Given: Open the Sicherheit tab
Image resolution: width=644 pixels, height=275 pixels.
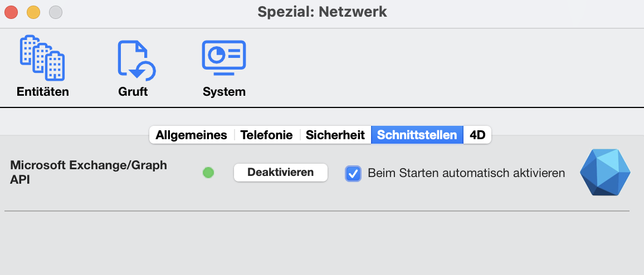Looking at the screenshot, I should [335, 135].
